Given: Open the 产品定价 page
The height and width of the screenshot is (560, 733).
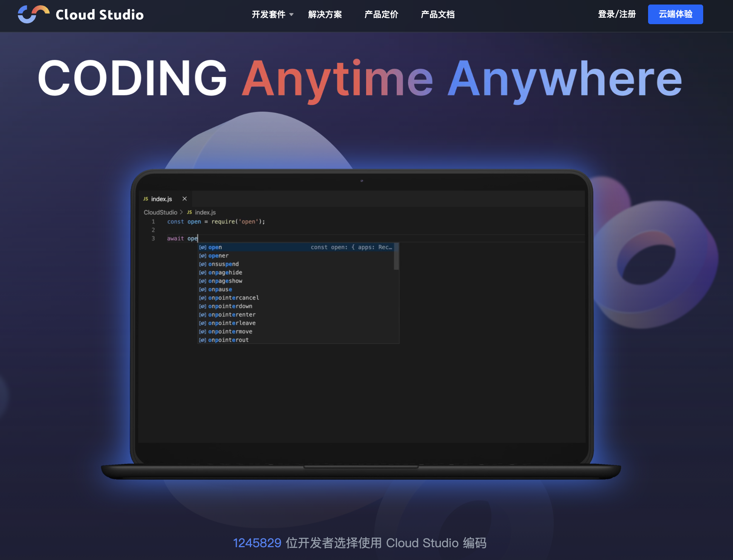Looking at the screenshot, I should pyautogui.click(x=381, y=15).
